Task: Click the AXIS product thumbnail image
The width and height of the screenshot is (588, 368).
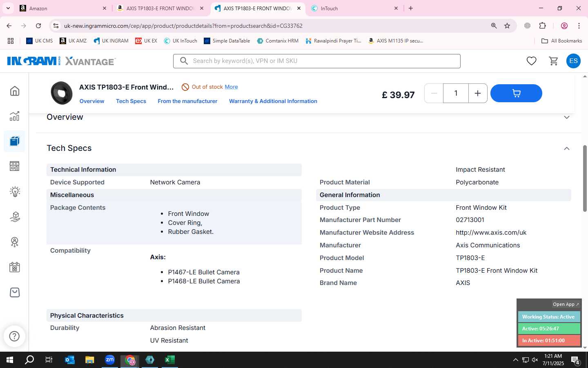Action: pyautogui.click(x=62, y=93)
